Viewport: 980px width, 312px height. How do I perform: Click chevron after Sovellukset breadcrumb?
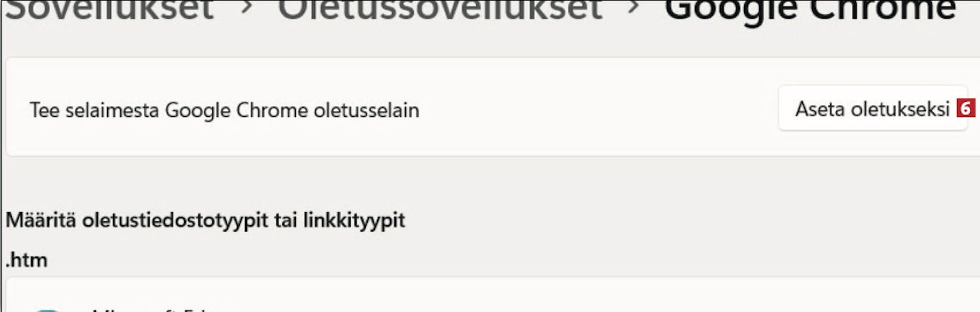246,9
